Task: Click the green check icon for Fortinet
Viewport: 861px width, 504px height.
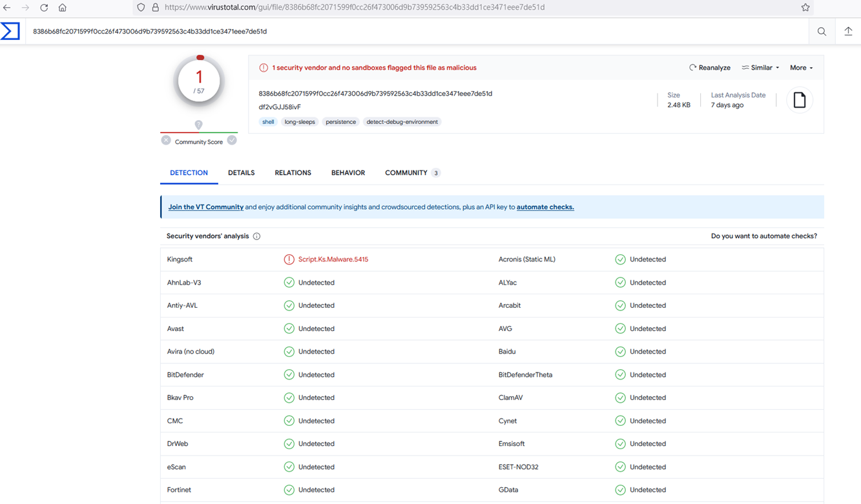Action: coord(289,490)
